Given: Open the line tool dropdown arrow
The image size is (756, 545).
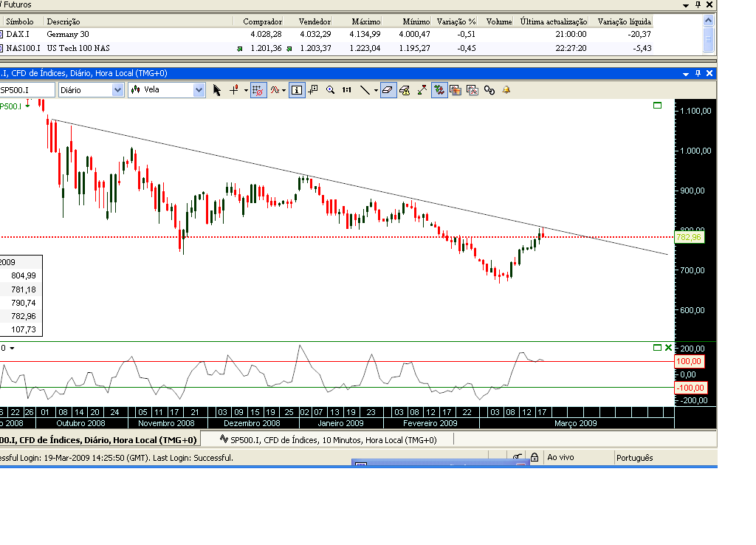Looking at the screenshot, I should [376, 91].
